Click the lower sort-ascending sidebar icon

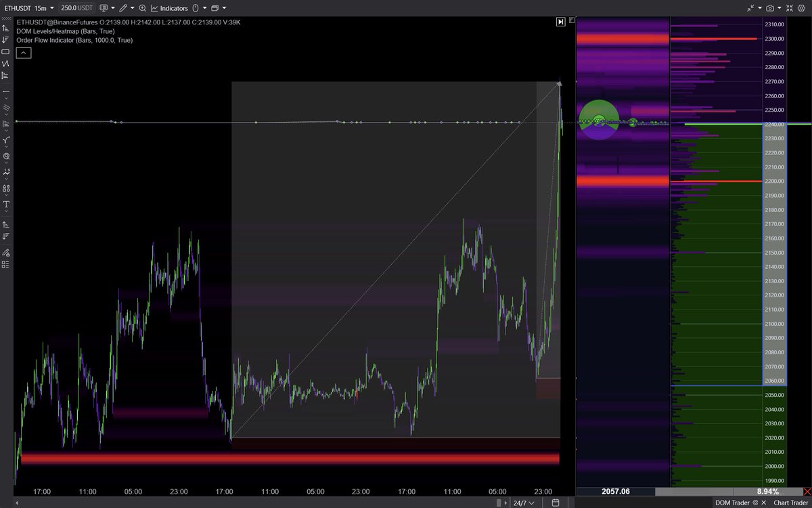coord(5,224)
